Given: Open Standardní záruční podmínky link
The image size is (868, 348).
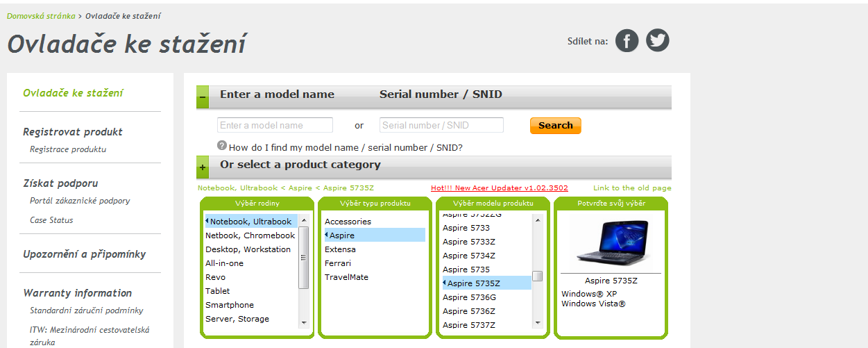Looking at the screenshot, I should (x=87, y=310).
